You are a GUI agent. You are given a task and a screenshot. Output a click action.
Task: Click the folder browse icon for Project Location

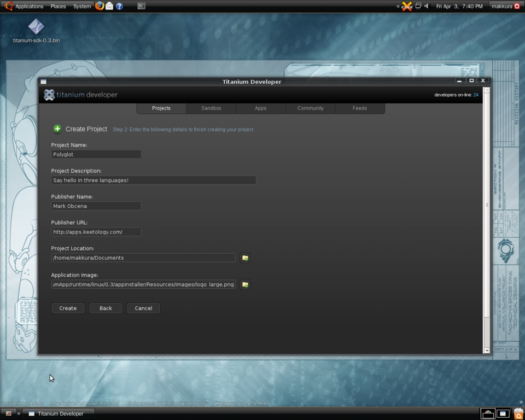(x=245, y=258)
